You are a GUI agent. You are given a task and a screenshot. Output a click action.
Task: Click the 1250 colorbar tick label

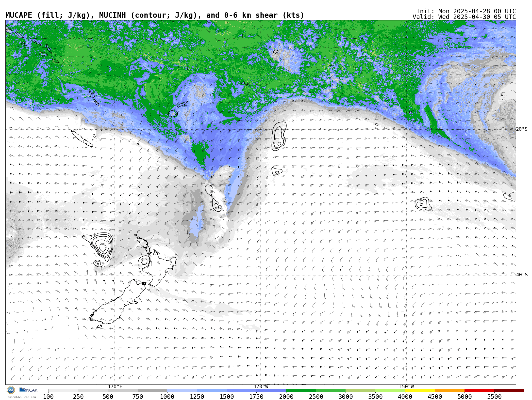197,397
